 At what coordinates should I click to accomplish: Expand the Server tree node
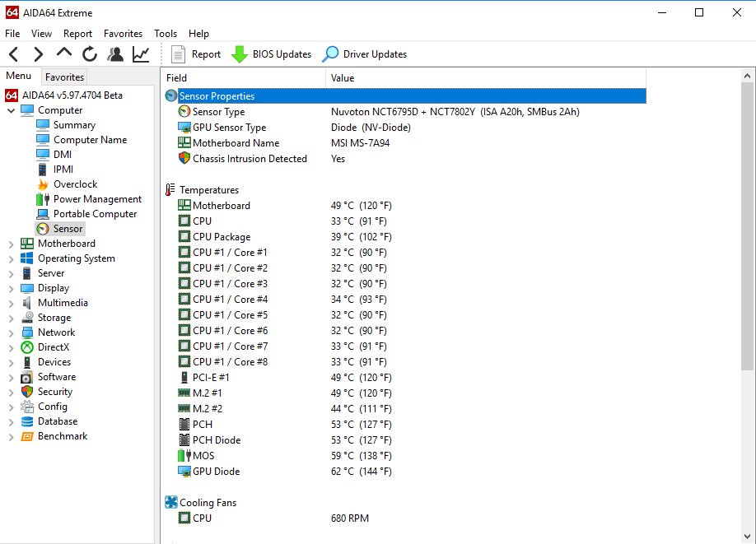[12, 274]
